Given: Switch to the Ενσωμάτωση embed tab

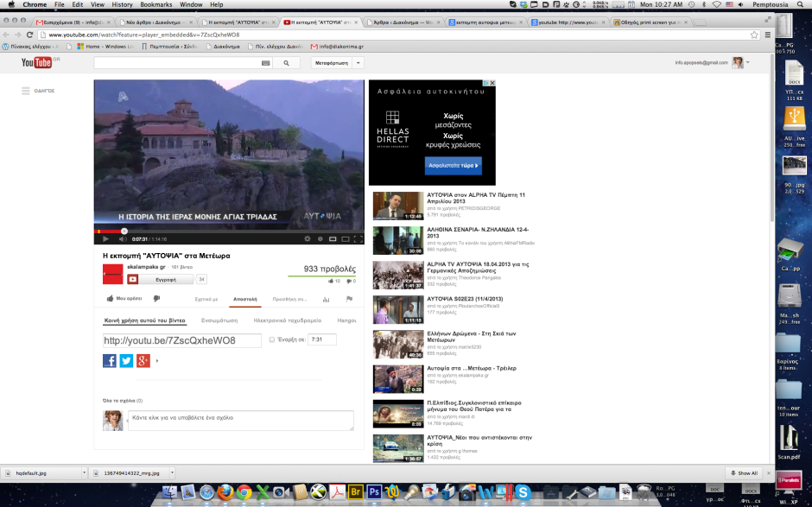Looking at the screenshot, I should pyautogui.click(x=219, y=320).
